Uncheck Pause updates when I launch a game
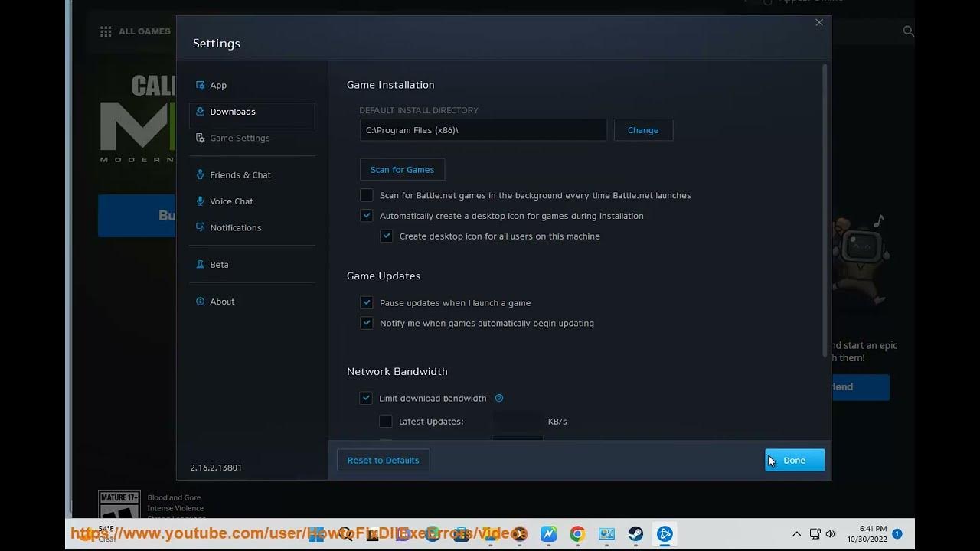The image size is (980, 551). pos(367,303)
